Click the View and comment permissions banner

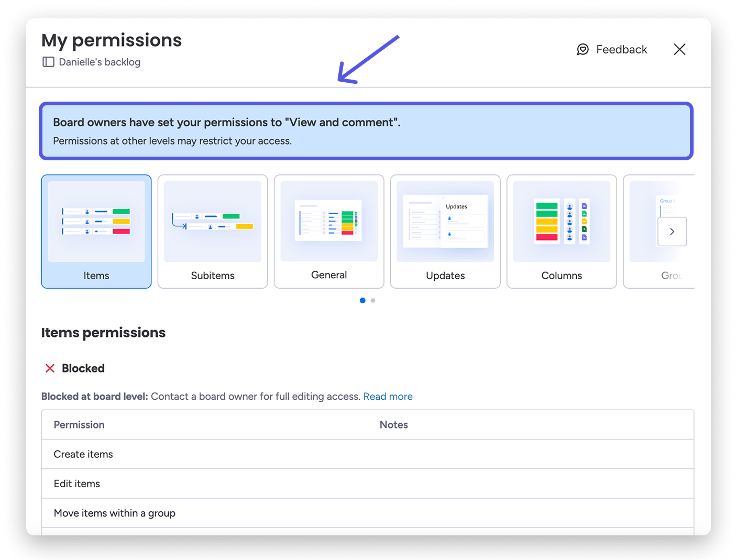[366, 131]
